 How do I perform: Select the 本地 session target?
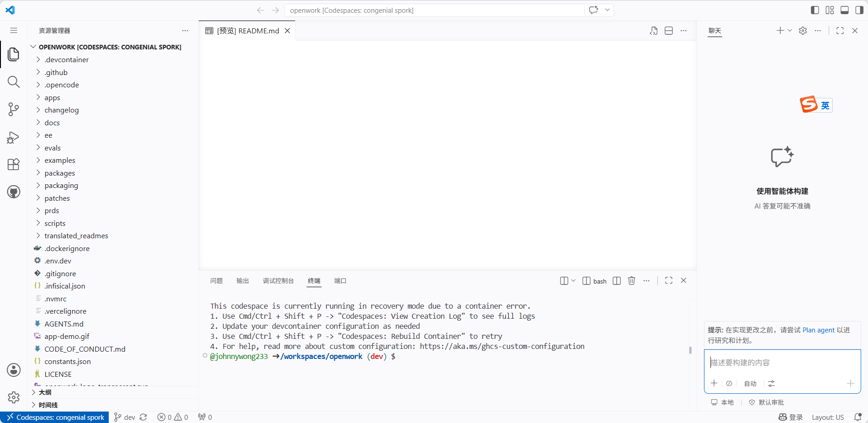(x=722, y=402)
